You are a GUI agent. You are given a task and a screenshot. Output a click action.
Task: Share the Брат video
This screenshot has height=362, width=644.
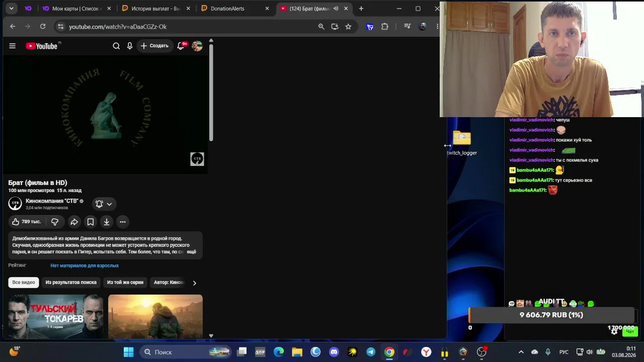pyautogui.click(x=74, y=222)
